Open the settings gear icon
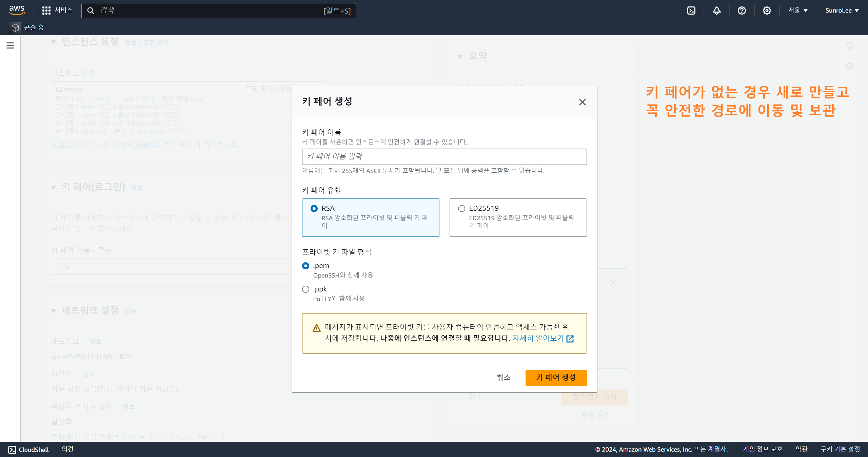 (x=767, y=11)
